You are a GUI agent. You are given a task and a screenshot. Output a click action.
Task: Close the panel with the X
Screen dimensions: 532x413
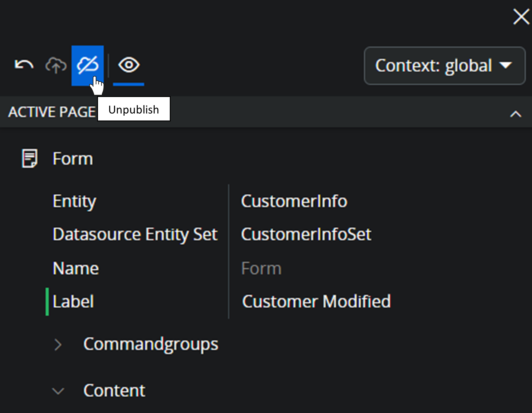pyautogui.click(x=521, y=17)
